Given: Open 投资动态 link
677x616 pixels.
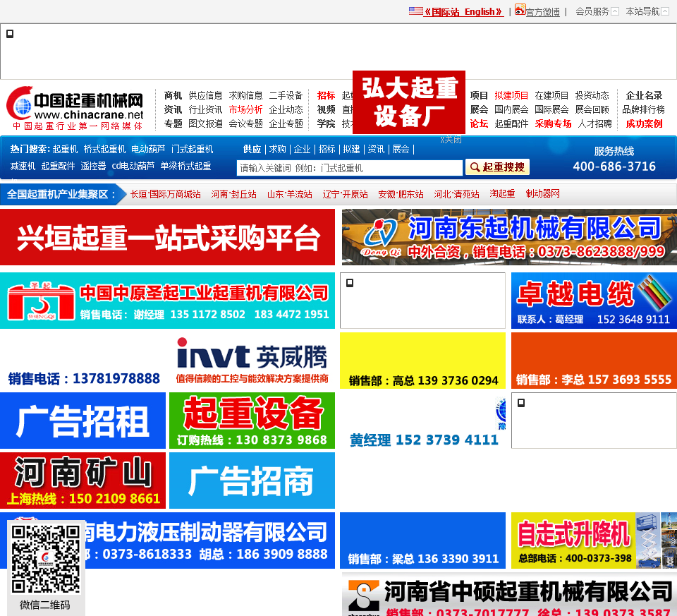Looking at the screenshot, I should tap(592, 95).
